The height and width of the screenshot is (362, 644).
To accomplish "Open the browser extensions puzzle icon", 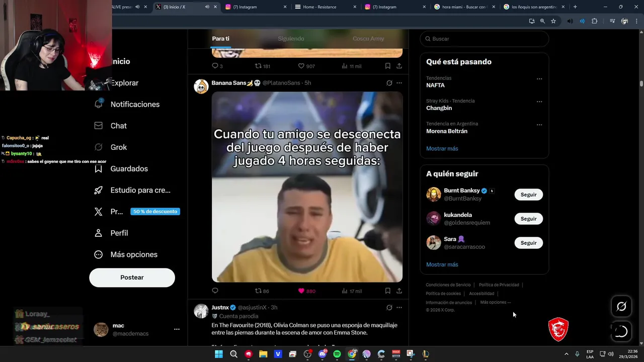I will [595, 21].
